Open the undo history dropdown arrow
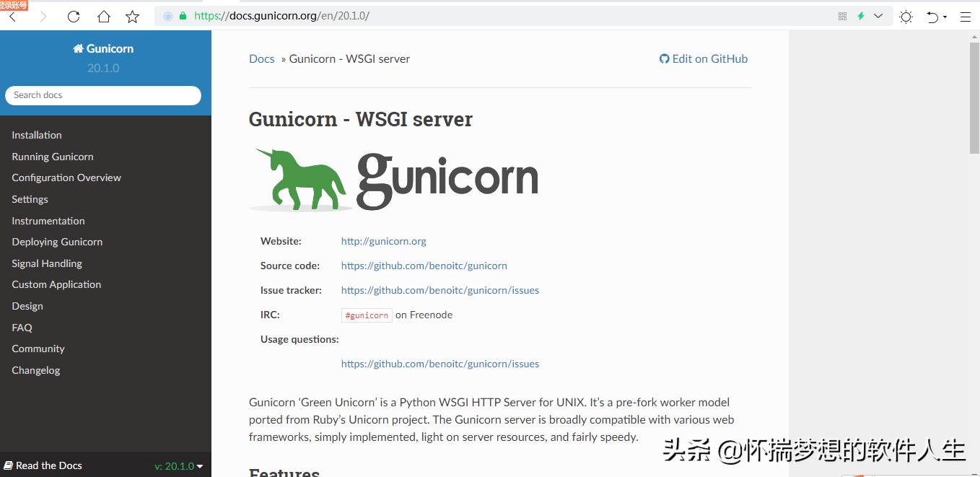Viewport: 980px width, 477px height. tap(945, 17)
